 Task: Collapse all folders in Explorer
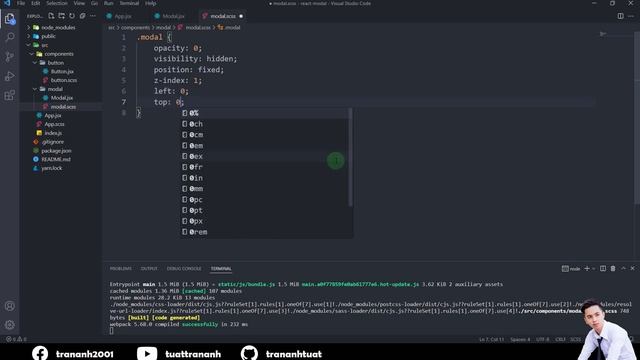click(82, 16)
